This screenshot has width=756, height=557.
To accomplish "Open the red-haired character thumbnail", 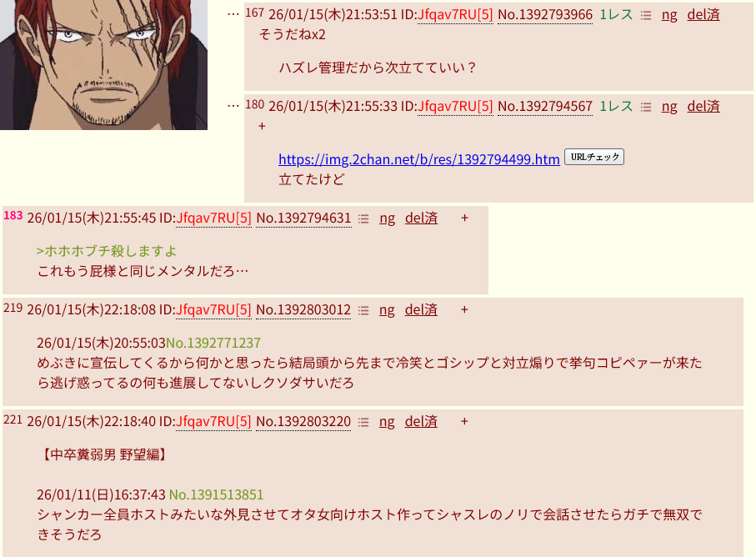I will click(103, 64).
